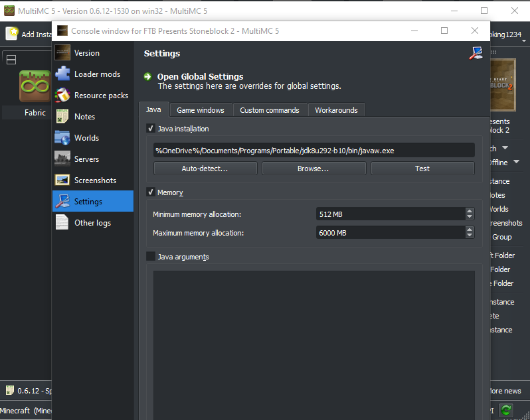
Task: Decrease minimum memory allocation stepper
Action: 469,216
